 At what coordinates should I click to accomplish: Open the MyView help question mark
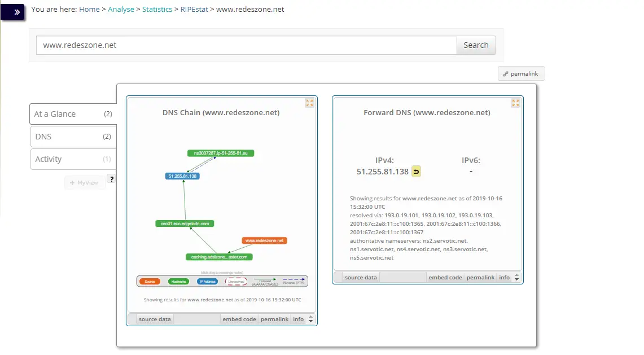coord(111,179)
